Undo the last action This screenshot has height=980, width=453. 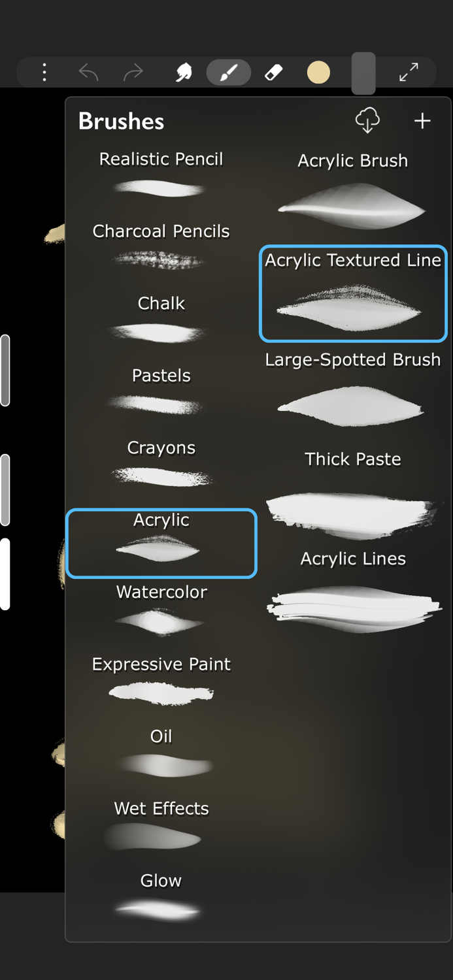tap(89, 72)
